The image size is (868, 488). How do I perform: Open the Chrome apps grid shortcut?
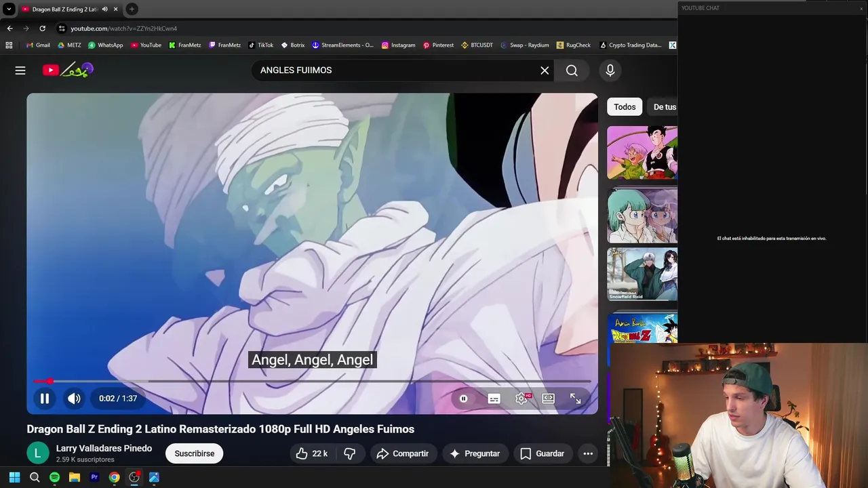point(9,45)
